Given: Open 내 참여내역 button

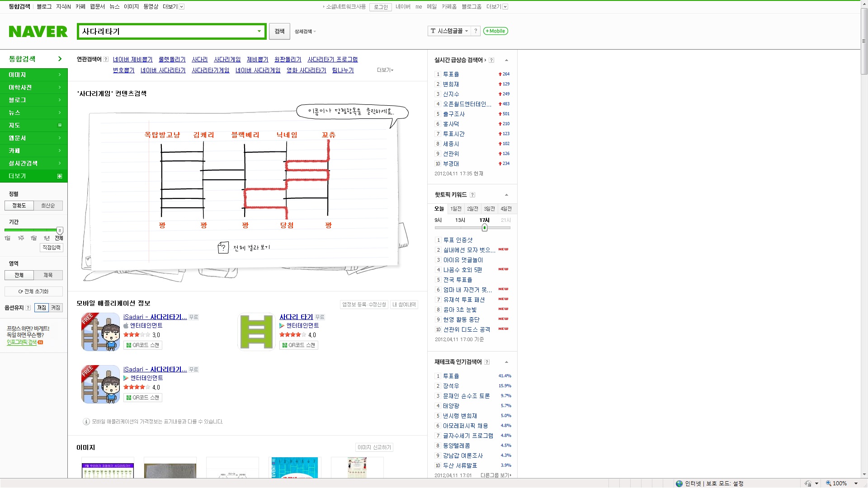Looking at the screenshot, I should (404, 305).
